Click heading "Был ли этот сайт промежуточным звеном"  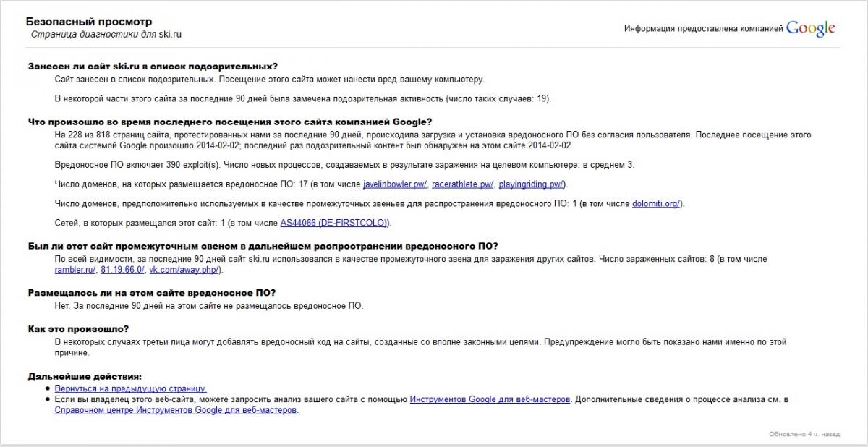point(263,246)
